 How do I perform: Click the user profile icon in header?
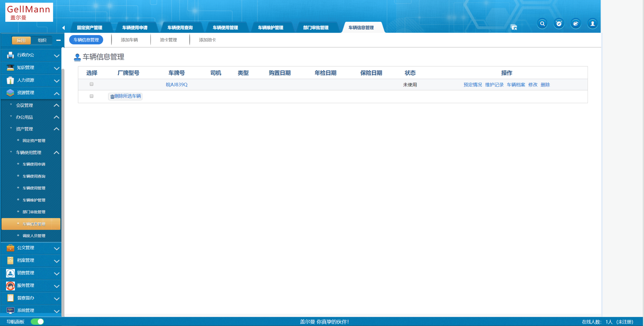click(592, 24)
